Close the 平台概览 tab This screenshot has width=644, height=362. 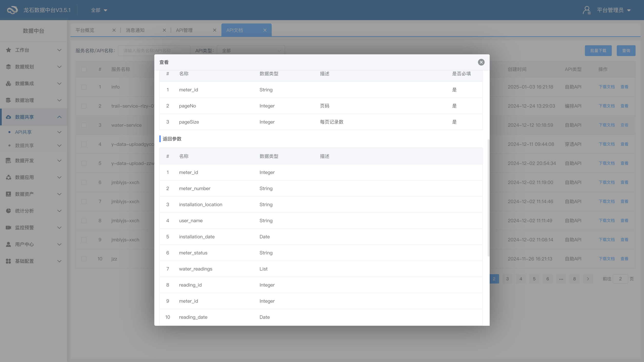(114, 30)
